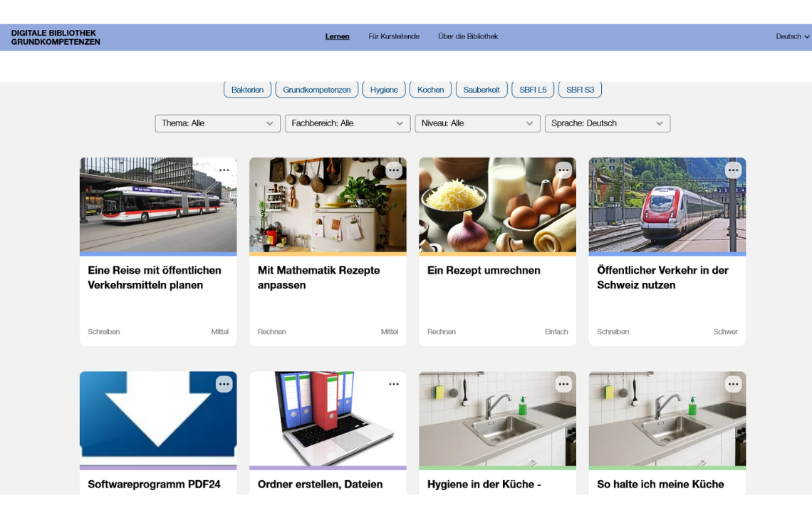Open the bus photo thumbnail

point(158,204)
